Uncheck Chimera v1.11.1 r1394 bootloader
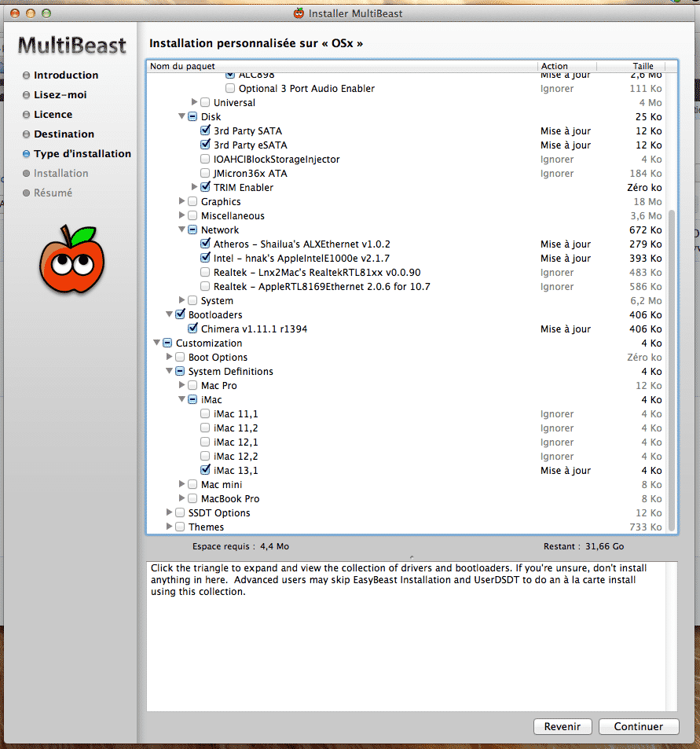This screenshot has height=749, width=700. point(193,329)
